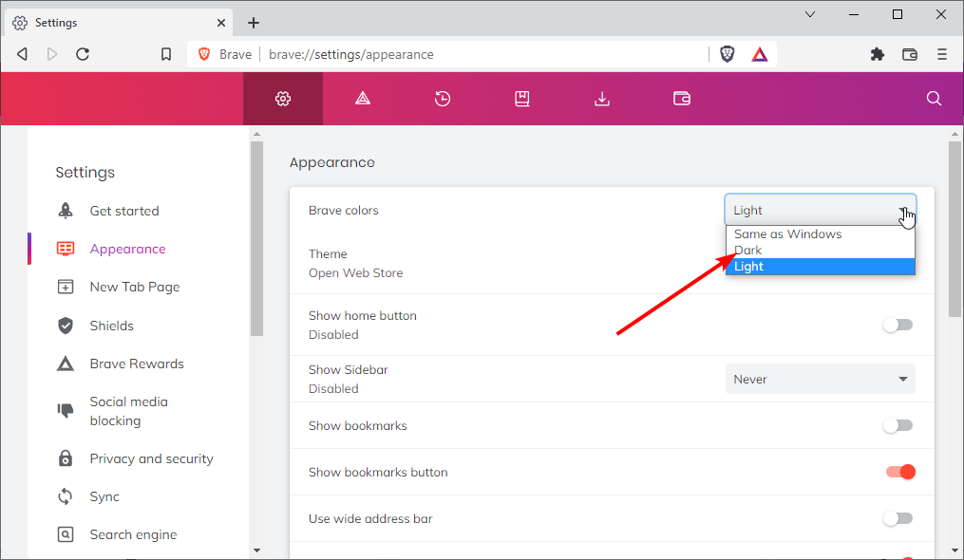Open a new tab with plus button
This screenshot has height=560, width=964.
(x=254, y=23)
